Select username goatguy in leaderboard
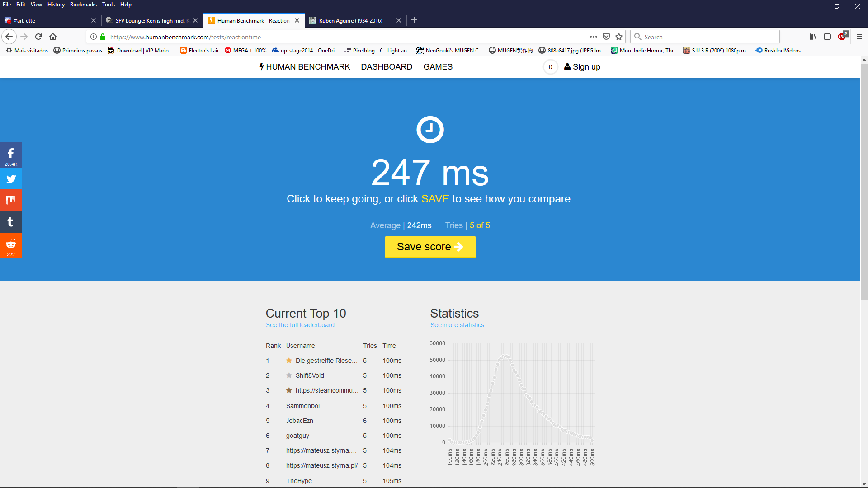 pyautogui.click(x=297, y=436)
